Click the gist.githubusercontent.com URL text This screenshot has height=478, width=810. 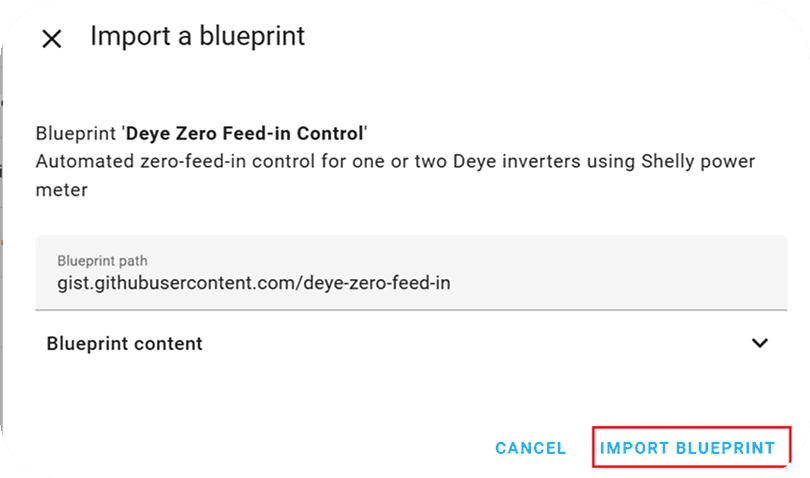[x=254, y=283]
